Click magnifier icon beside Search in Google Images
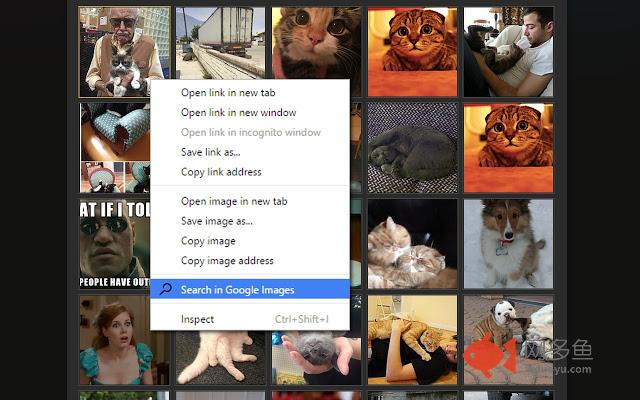This screenshot has width=640, height=400. (x=166, y=289)
